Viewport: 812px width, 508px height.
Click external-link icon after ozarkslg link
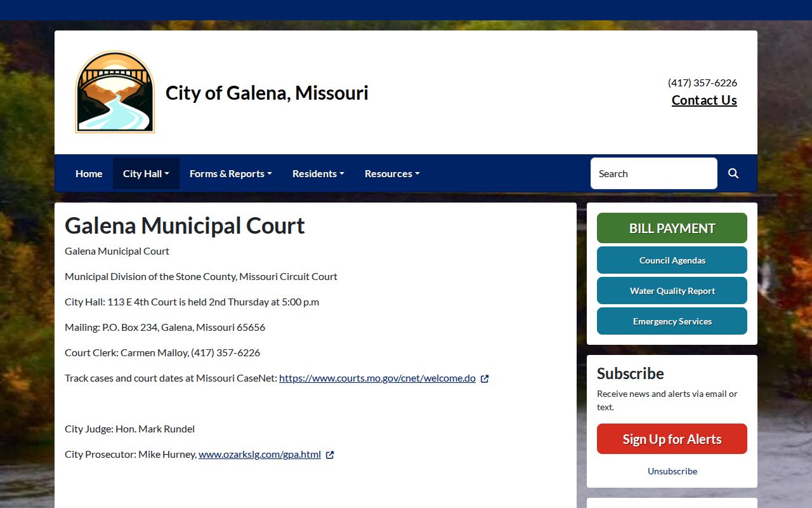pyautogui.click(x=330, y=455)
